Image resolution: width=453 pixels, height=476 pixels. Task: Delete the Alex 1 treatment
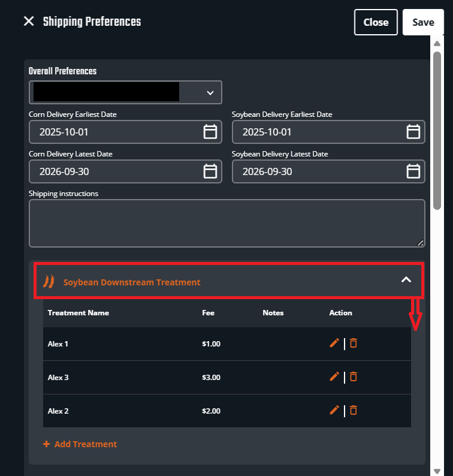tap(353, 343)
